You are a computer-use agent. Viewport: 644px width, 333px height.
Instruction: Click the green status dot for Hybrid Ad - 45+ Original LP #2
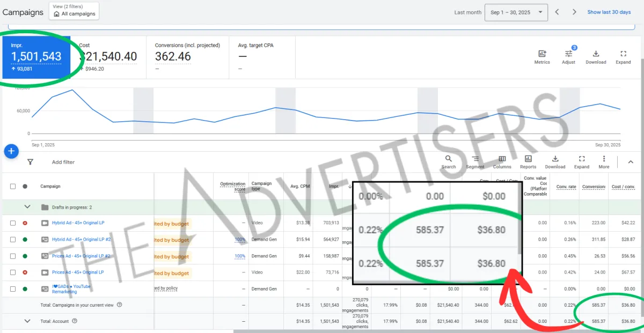25,240
